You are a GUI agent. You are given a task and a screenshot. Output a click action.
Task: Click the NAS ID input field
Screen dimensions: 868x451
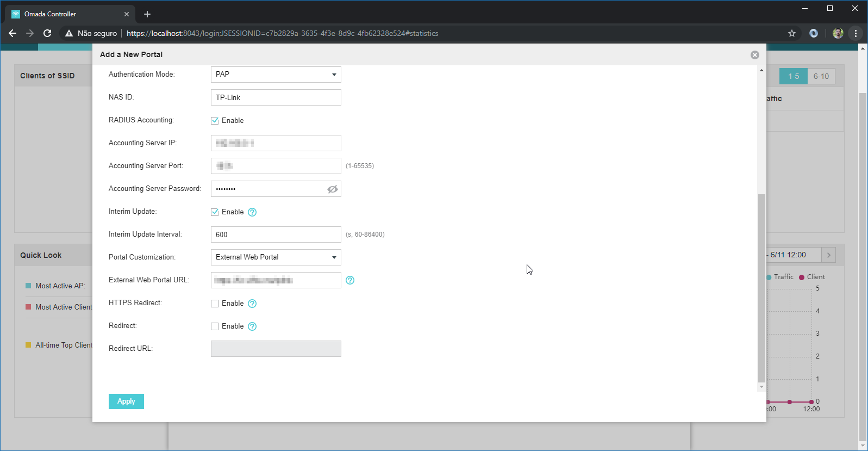(276, 97)
